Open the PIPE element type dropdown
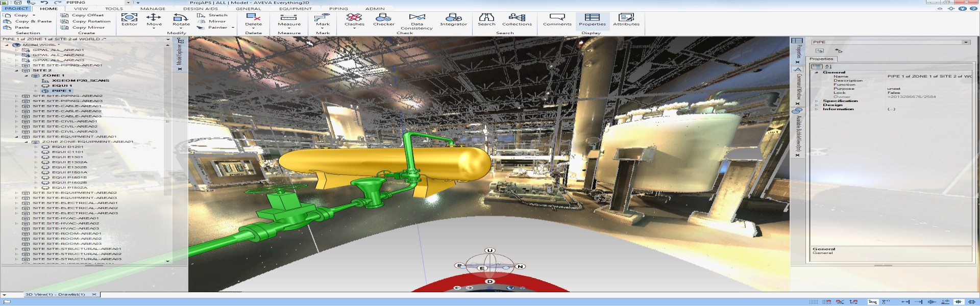Image resolution: width=980 pixels, height=306 pixels. coord(966,42)
